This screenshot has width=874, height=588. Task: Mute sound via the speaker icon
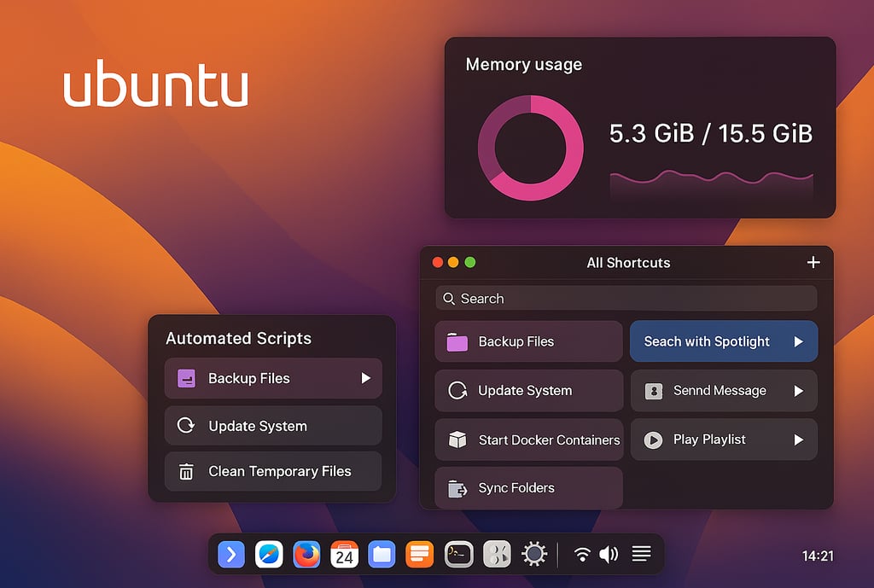point(609,554)
